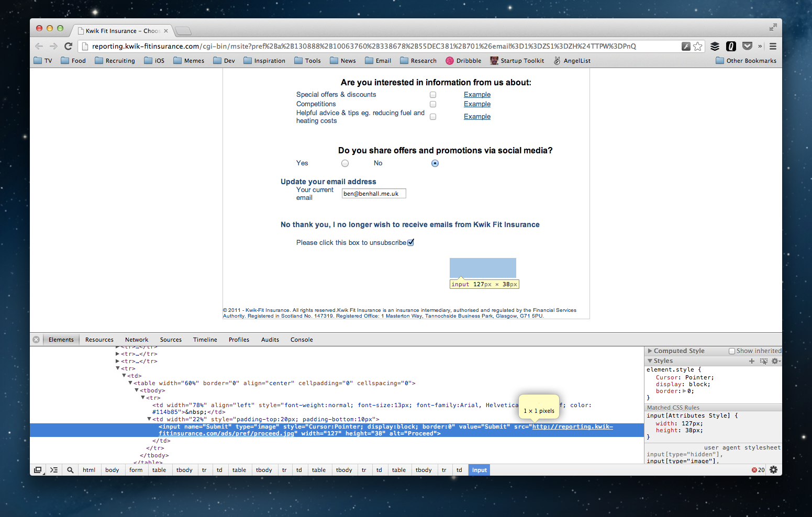Open the Startup Toolkit bookmark
Screen dimensions: 812x517
click(517, 61)
